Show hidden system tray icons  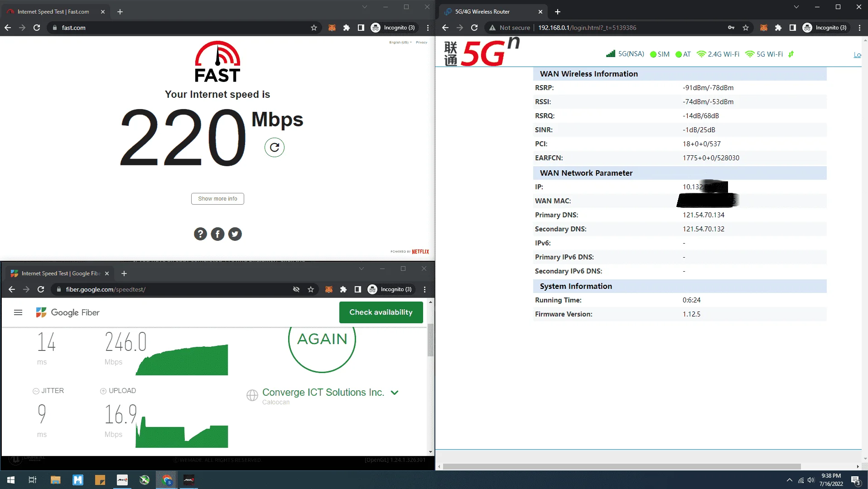[790, 480]
